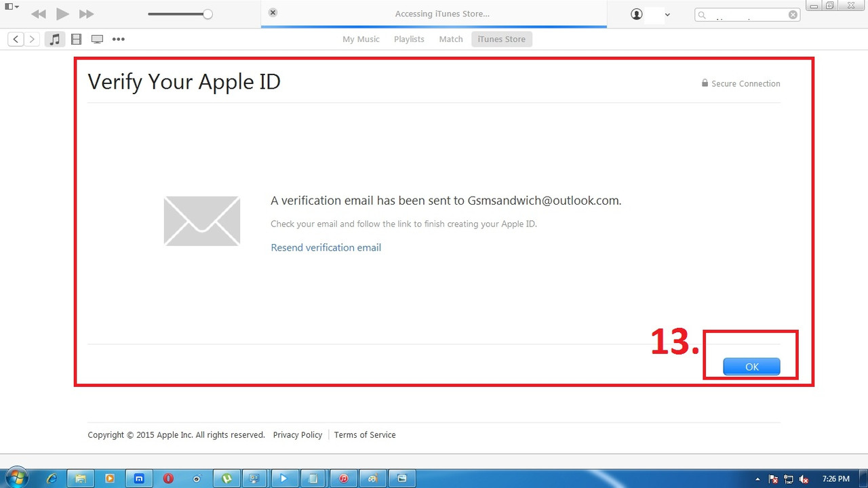
Task: Click the iTunes search field
Action: pyautogui.click(x=747, y=15)
